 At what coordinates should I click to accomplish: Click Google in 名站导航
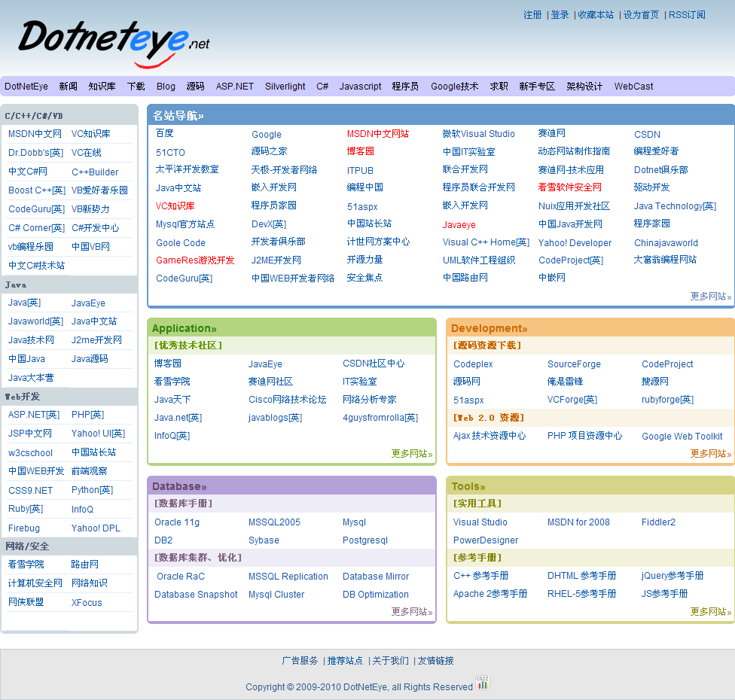(x=267, y=135)
